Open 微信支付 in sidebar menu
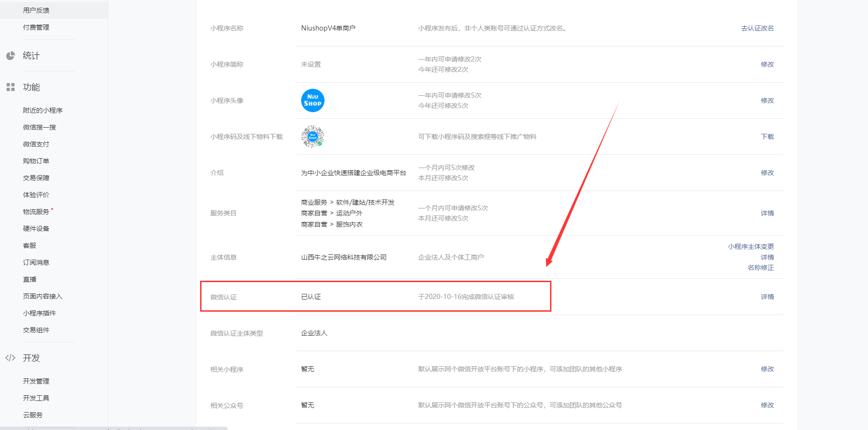 click(36, 144)
